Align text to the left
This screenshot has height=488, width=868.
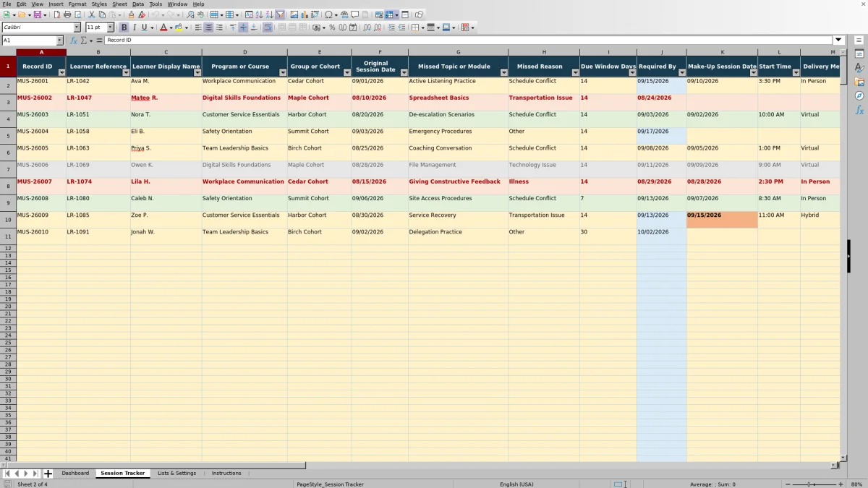pyautogui.click(x=198, y=27)
